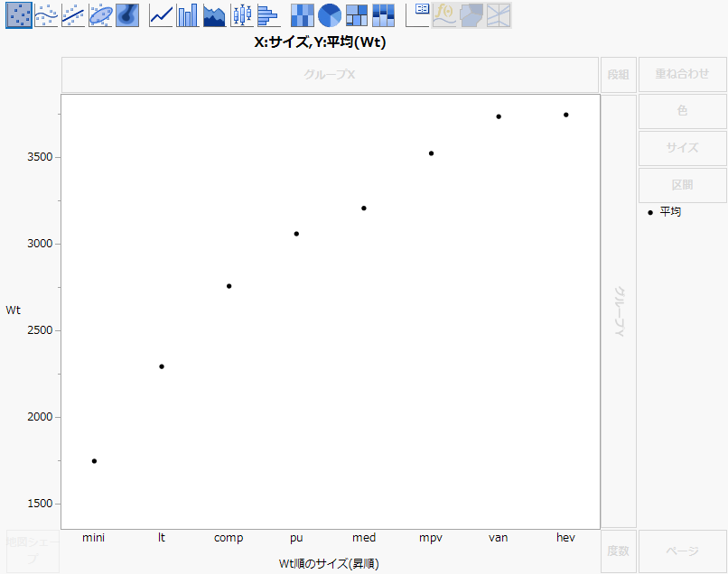
Task: Click the 度数 drop zone
Action: click(618, 551)
